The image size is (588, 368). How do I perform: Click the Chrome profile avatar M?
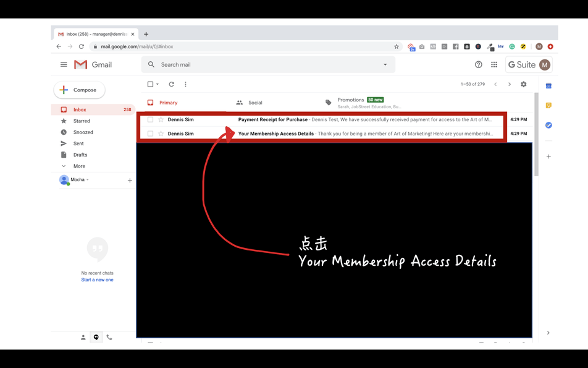pyautogui.click(x=539, y=46)
